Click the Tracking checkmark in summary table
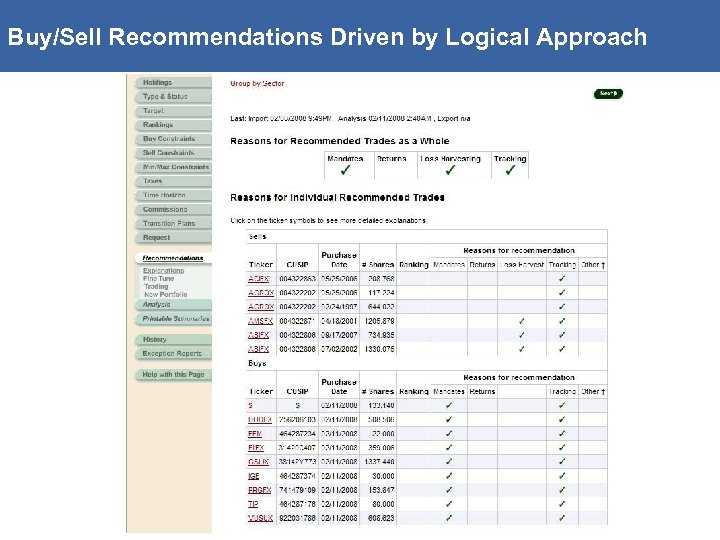The image size is (720, 540). [x=510, y=170]
